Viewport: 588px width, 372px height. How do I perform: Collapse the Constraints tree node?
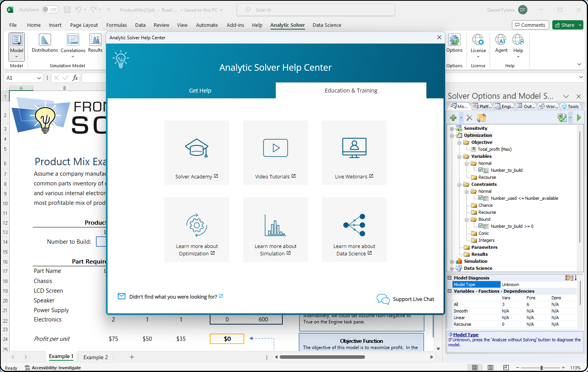tap(459, 185)
